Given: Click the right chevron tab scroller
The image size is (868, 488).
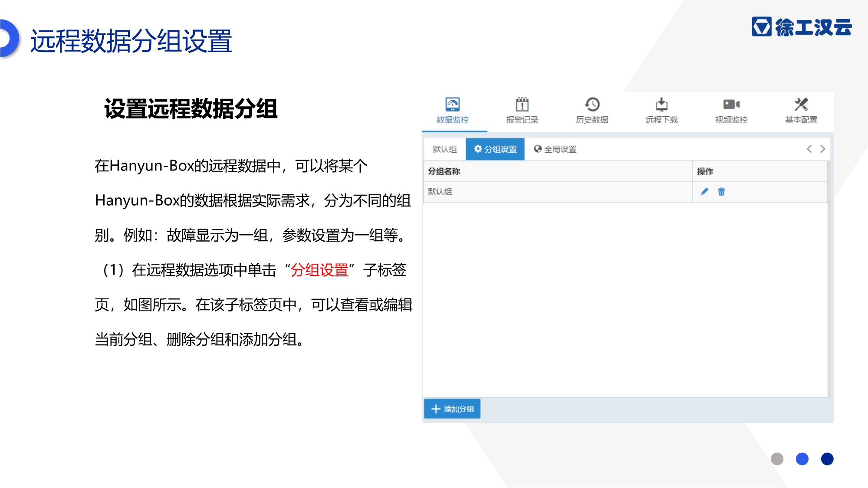Looking at the screenshot, I should click(822, 149).
